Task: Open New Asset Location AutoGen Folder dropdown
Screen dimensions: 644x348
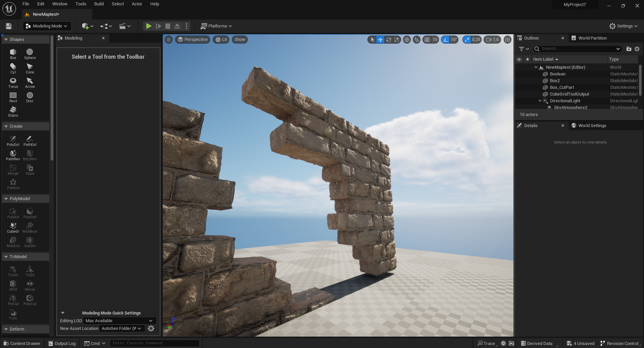Action: (x=122, y=328)
